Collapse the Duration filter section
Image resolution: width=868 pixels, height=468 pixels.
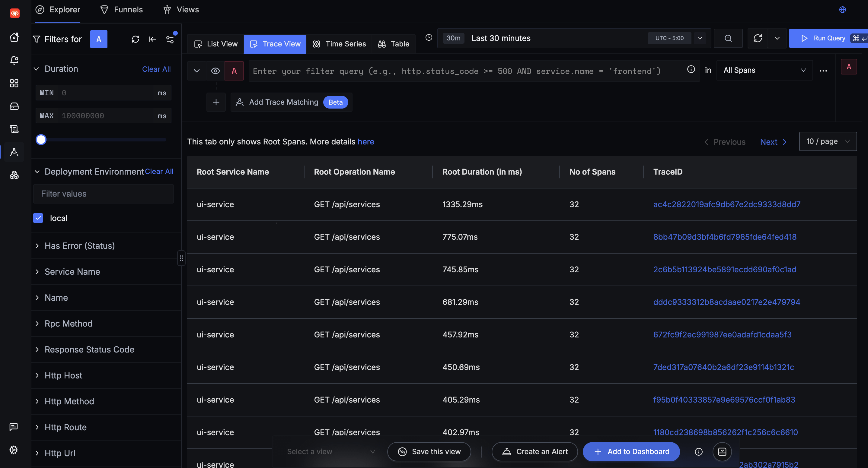click(37, 69)
